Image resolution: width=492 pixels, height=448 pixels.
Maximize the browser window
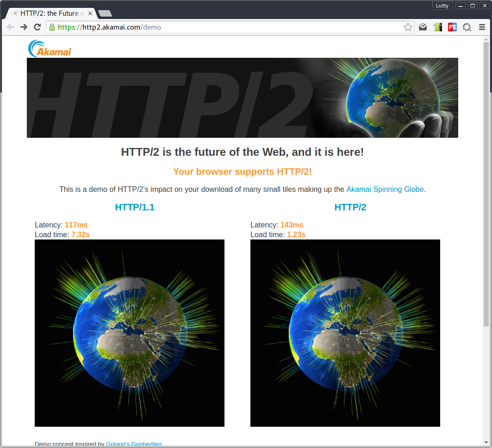click(x=472, y=6)
